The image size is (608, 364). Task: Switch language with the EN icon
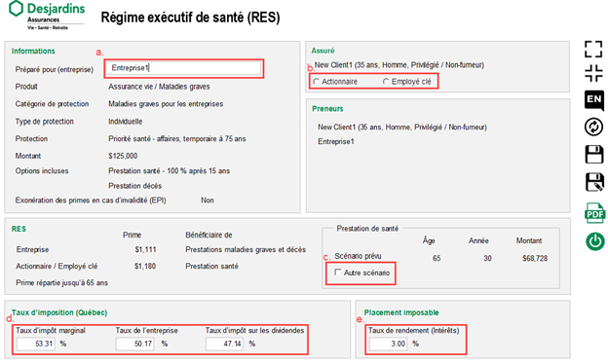(x=593, y=100)
